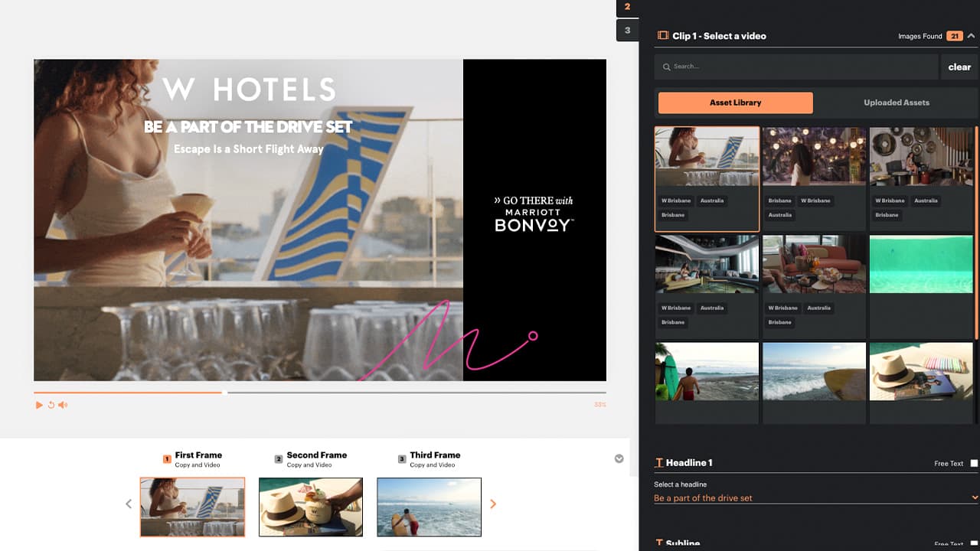Select the Third Frame label
Image resolution: width=980 pixels, height=551 pixels.
click(435, 455)
